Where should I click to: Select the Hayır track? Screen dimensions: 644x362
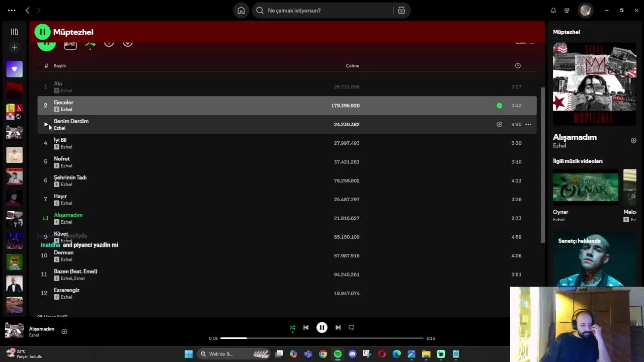click(x=287, y=200)
